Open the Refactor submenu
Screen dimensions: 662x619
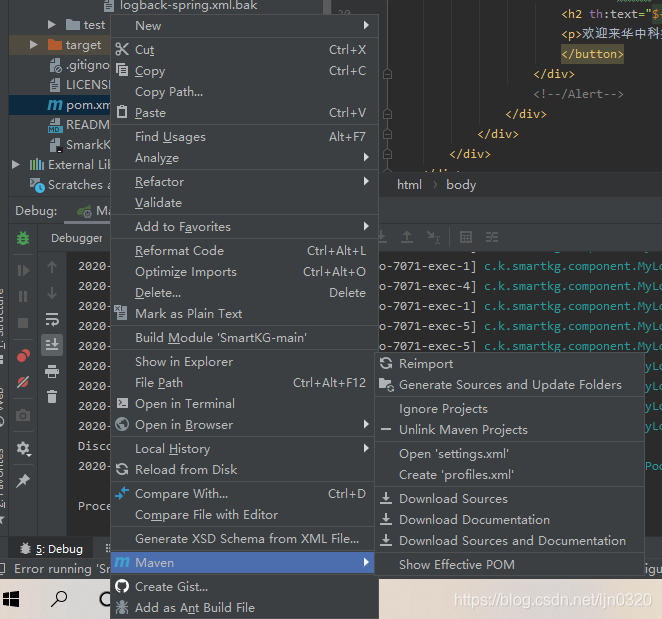tap(159, 182)
